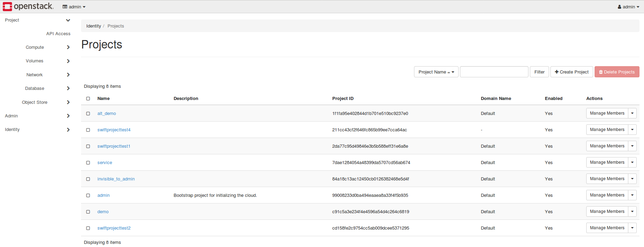644x247 pixels.
Task: Open actions dropdown arrow for demo project
Action: coord(632,211)
